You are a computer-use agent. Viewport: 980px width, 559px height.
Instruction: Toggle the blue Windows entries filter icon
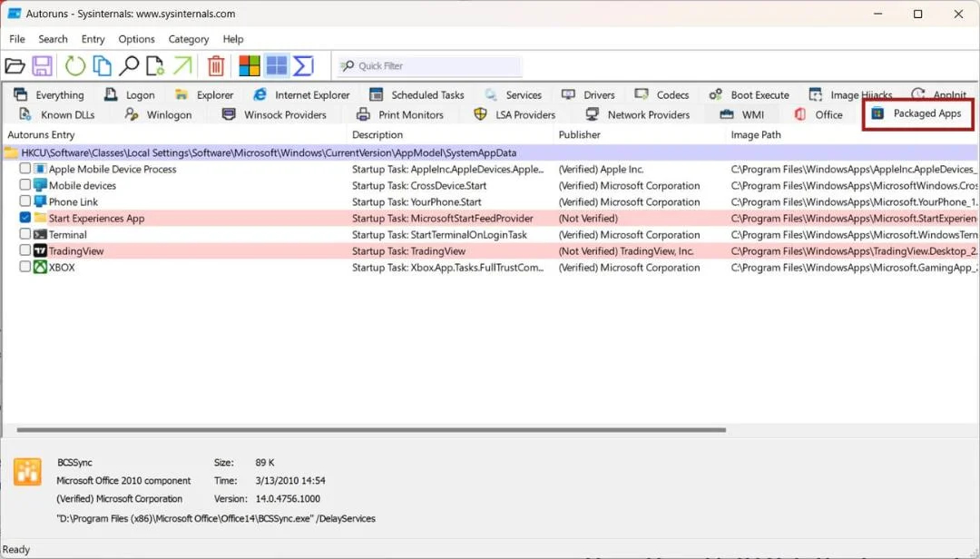point(276,65)
